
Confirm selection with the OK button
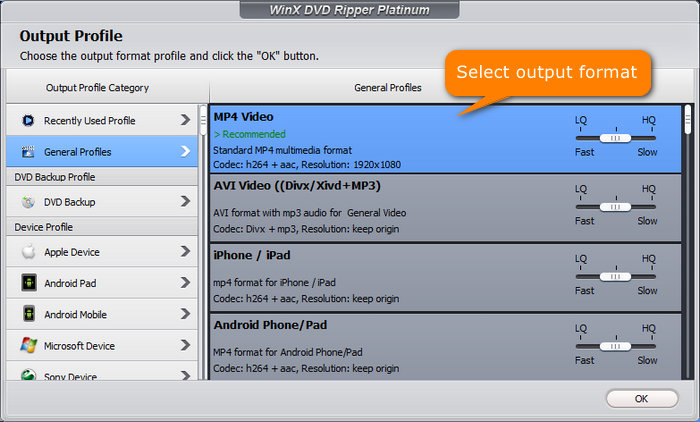click(x=642, y=399)
